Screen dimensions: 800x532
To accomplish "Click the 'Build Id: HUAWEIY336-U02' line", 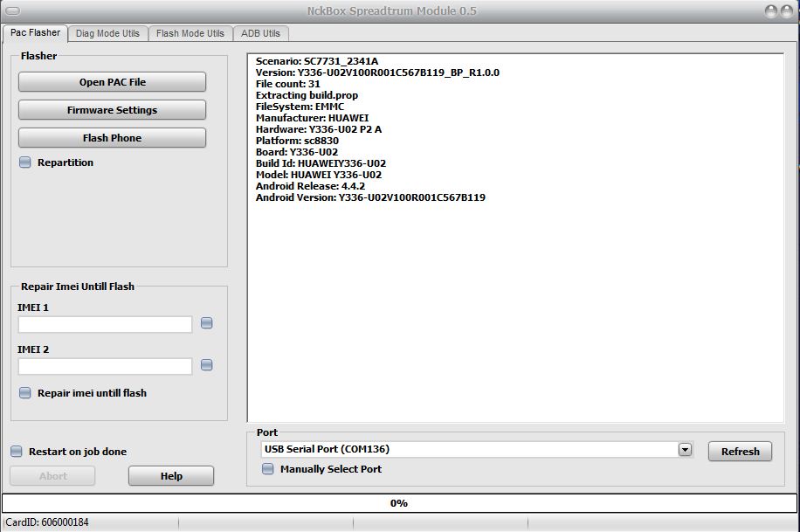I will [321, 163].
